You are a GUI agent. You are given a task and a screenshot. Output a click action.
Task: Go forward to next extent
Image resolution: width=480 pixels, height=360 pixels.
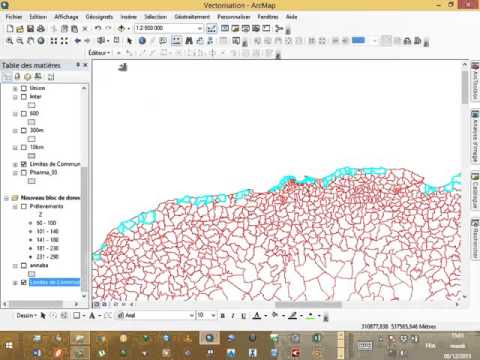pos(87,41)
